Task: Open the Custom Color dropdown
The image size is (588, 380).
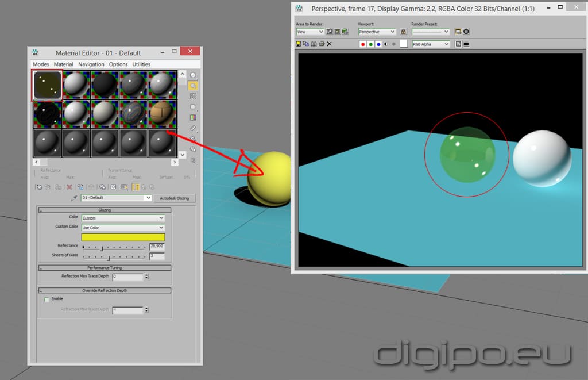Action: [123, 228]
